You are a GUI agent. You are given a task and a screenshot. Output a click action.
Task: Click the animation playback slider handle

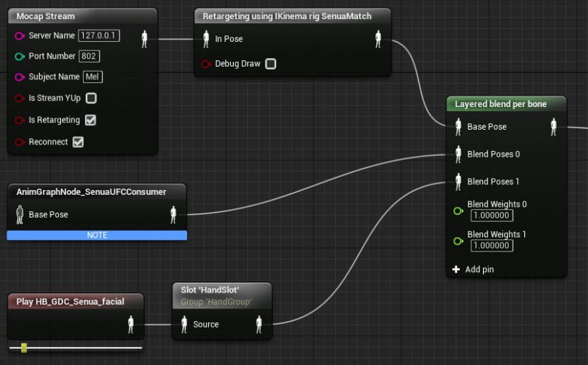(x=24, y=347)
